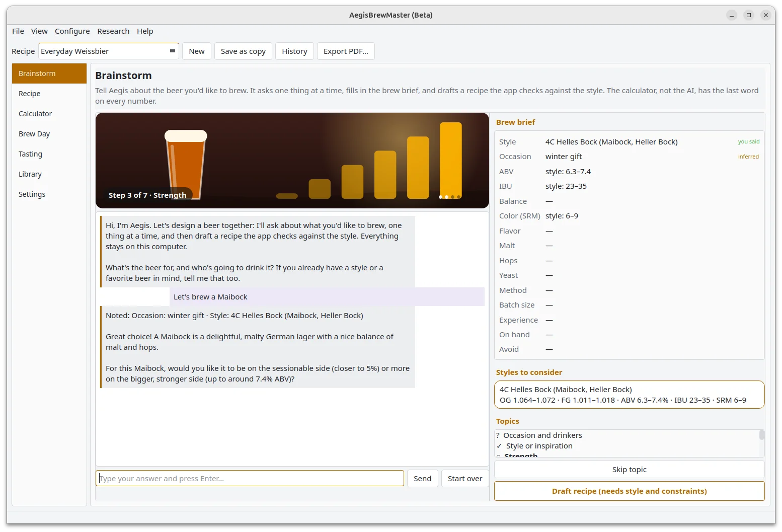Open the Help menu
Image resolution: width=782 pixels, height=532 pixels.
pos(145,31)
